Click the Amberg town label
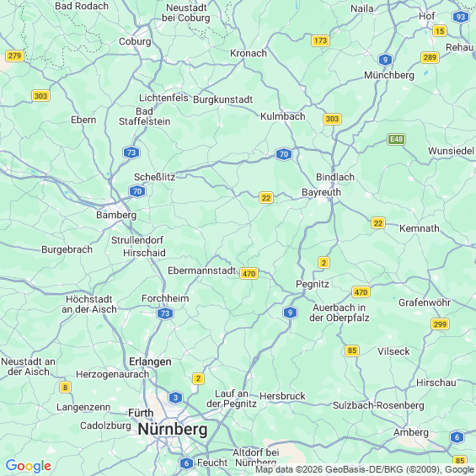The image size is (476, 476). [x=411, y=432]
